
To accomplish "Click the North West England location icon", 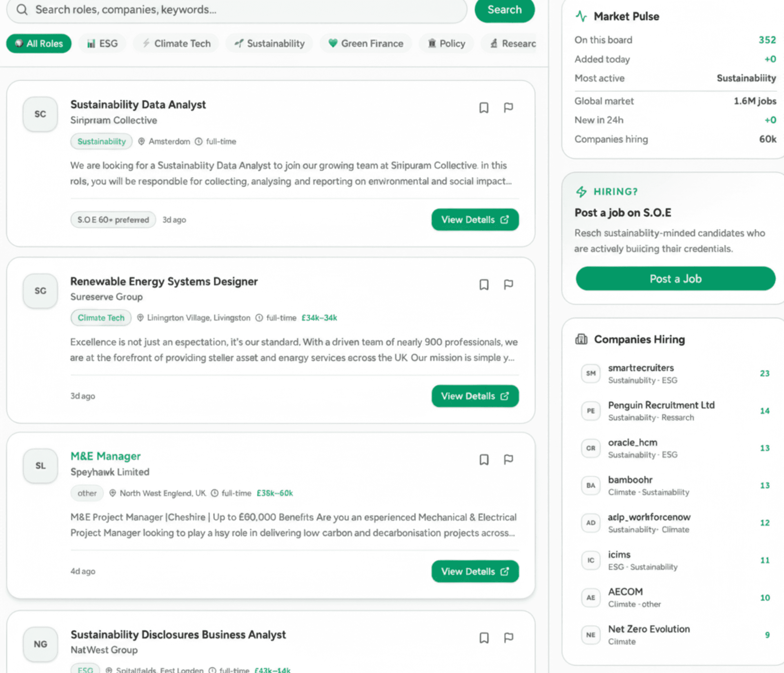I will click(113, 493).
